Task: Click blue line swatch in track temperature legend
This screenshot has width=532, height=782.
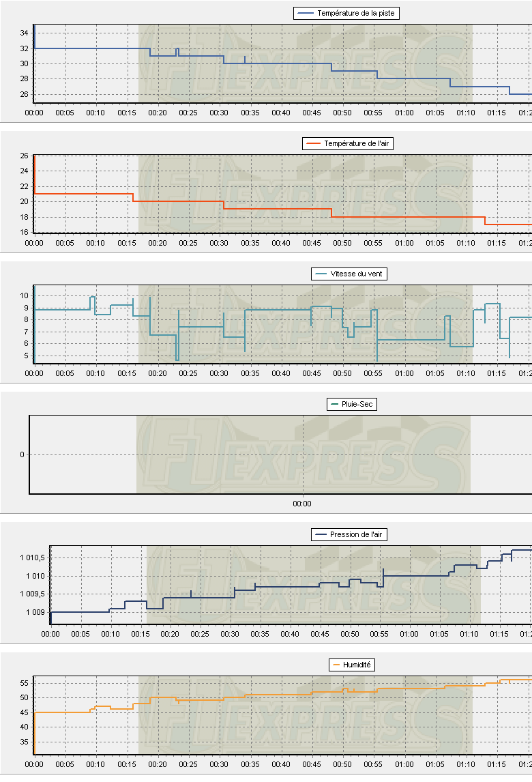Action: point(306,13)
